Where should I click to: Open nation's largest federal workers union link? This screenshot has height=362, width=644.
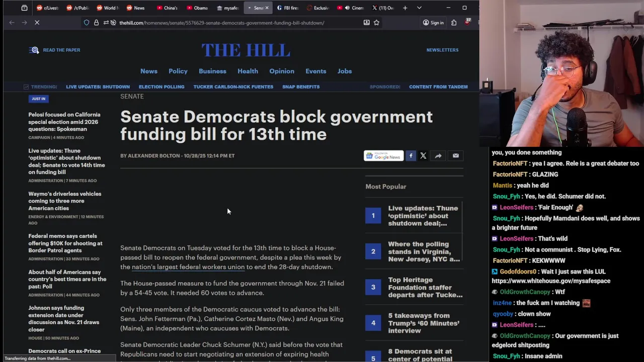point(188,267)
